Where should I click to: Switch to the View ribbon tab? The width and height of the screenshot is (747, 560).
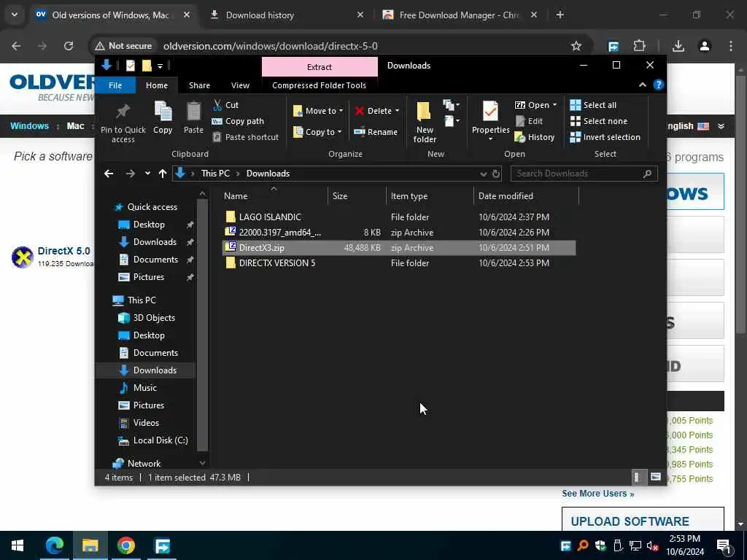[240, 85]
